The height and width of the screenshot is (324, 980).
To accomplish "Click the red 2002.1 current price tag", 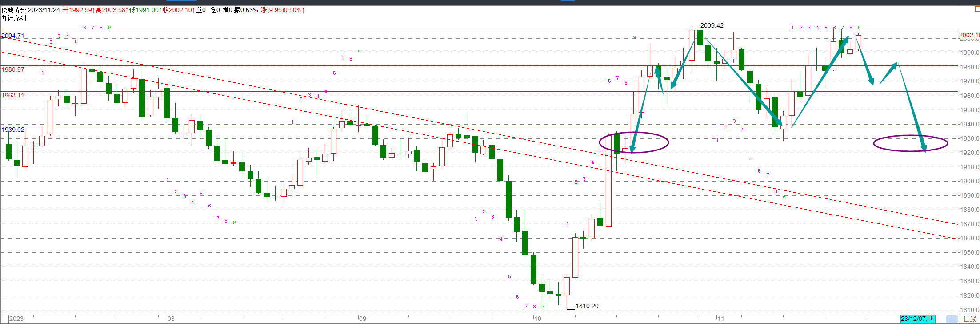I will click(969, 35).
